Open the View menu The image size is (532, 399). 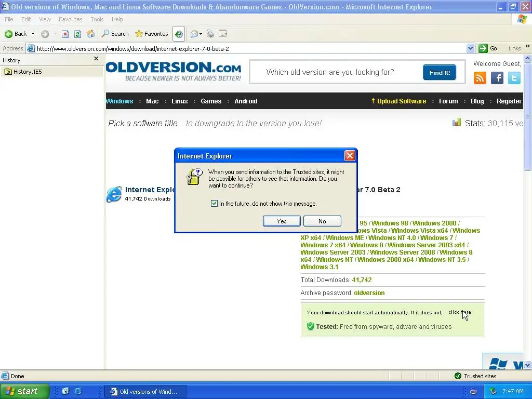pos(45,19)
